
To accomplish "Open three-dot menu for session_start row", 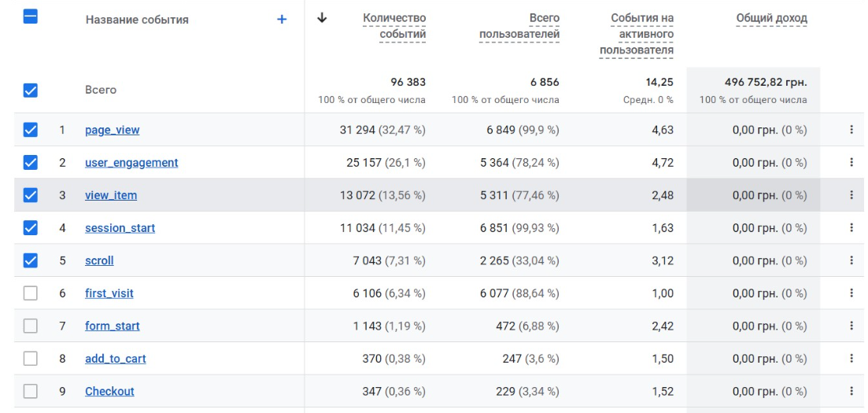I will pyautogui.click(x=851, y=228).
